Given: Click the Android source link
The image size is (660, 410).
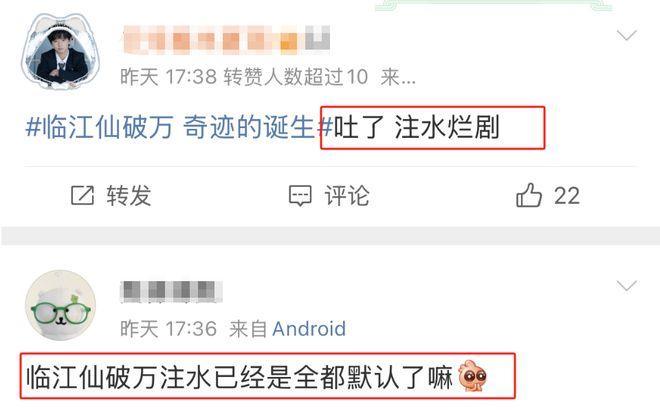Looking at the screenshot, I should [309, 329].
